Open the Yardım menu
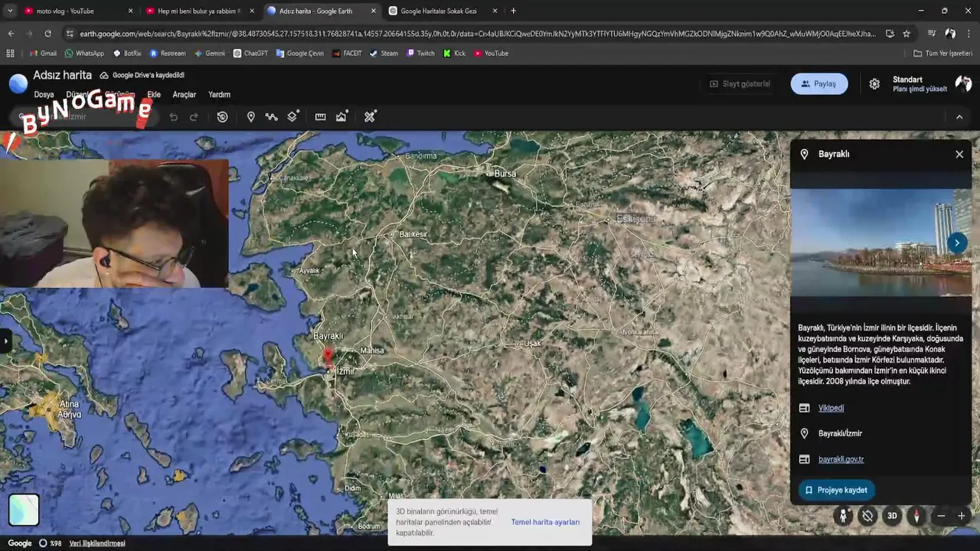Image resolution: width=980 pixels, height=551 pixels. click(219, 95)
